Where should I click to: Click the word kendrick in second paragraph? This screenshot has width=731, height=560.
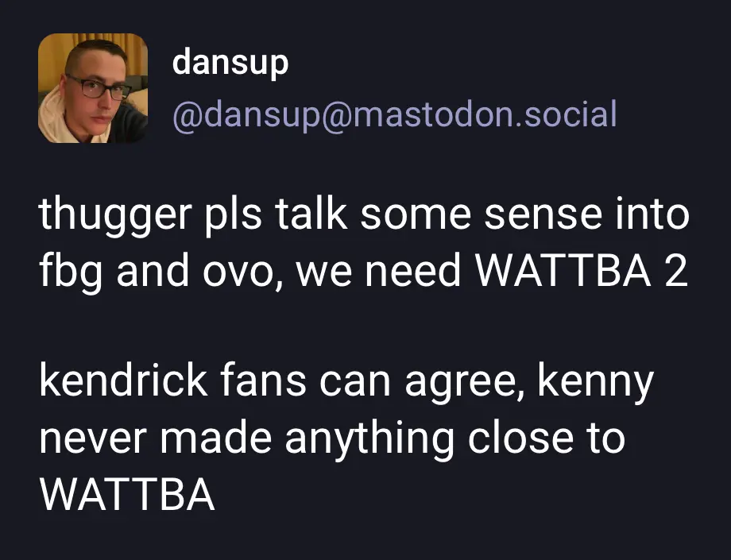(x=123, y=381)
